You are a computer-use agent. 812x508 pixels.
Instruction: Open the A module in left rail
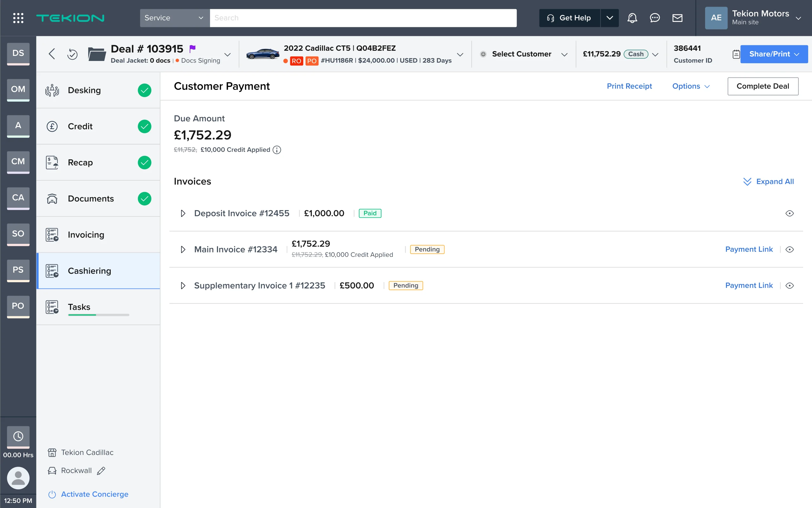point(18,126)
